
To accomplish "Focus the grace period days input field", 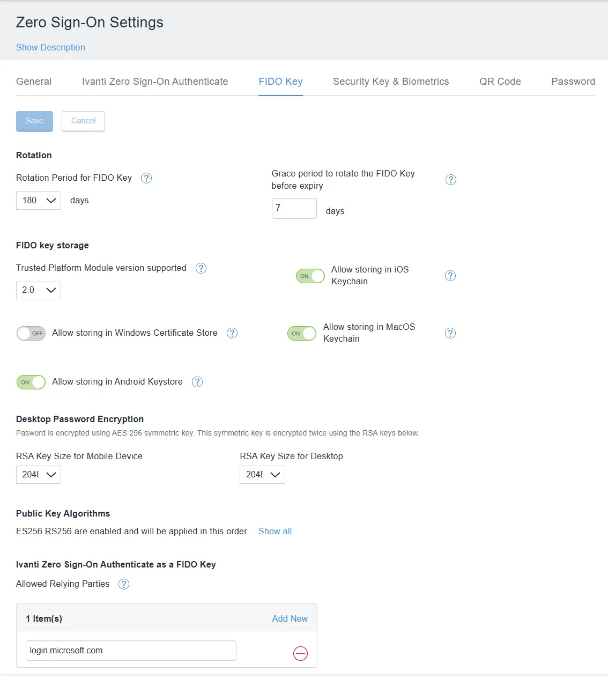I will [x=294, y=208].
